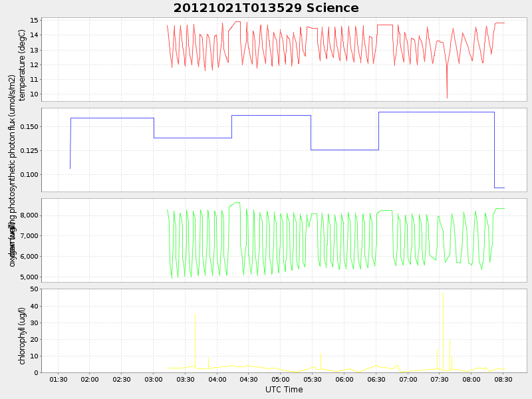This screenshot has width=532, height=399.
Task: Click the 08:00 time tick label
Action: pos(471,379)
